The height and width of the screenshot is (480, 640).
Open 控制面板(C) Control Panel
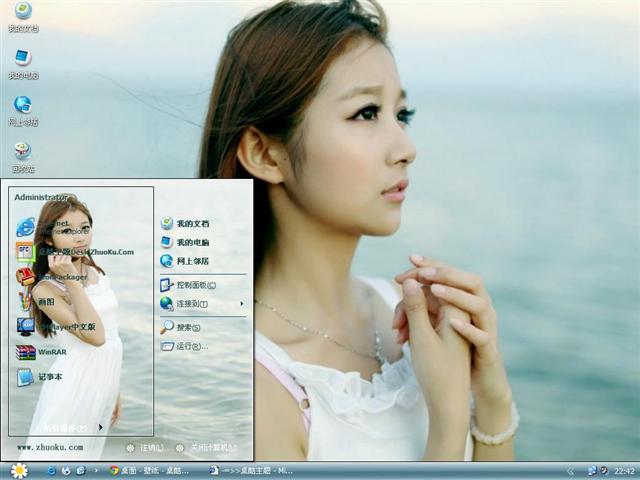(x=188, y=285)
